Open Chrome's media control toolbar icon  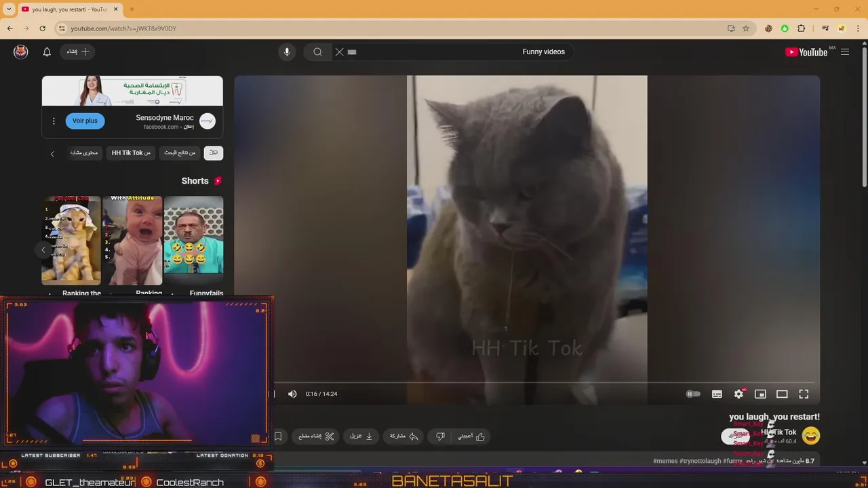(825, 28)
